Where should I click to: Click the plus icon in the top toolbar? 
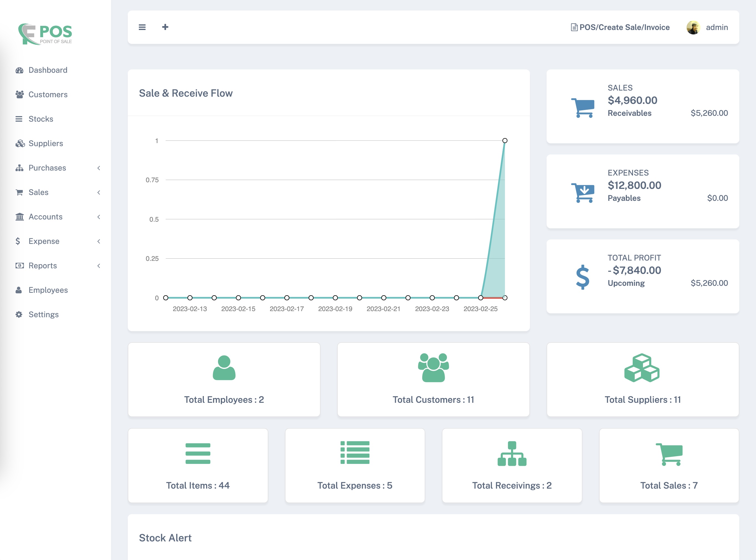tap(165, 27)
